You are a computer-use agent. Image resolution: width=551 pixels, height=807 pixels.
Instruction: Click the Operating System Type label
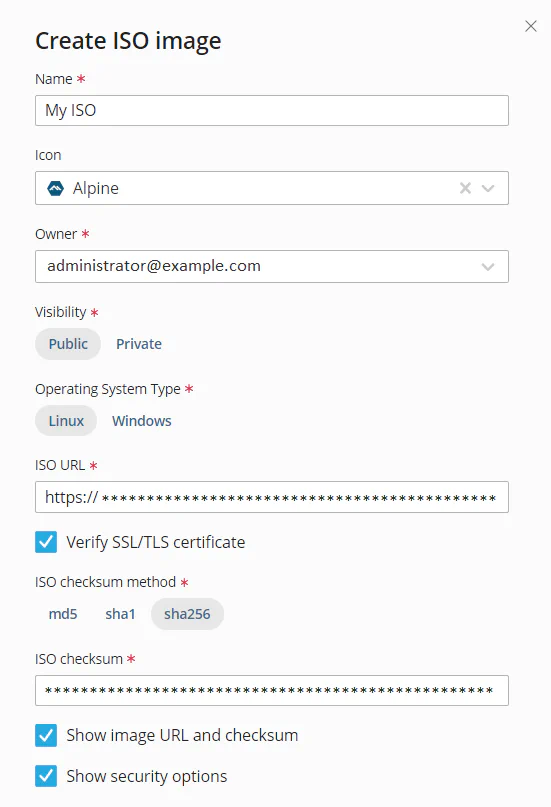pos(108,389)
